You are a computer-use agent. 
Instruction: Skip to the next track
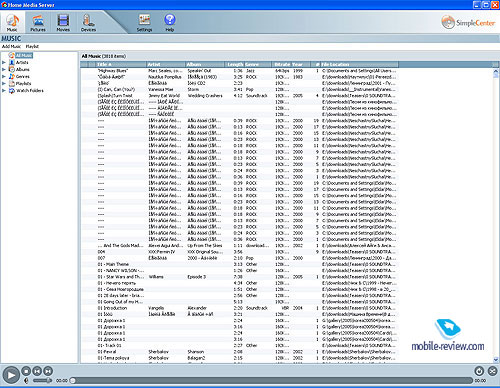tap(48, 371)
